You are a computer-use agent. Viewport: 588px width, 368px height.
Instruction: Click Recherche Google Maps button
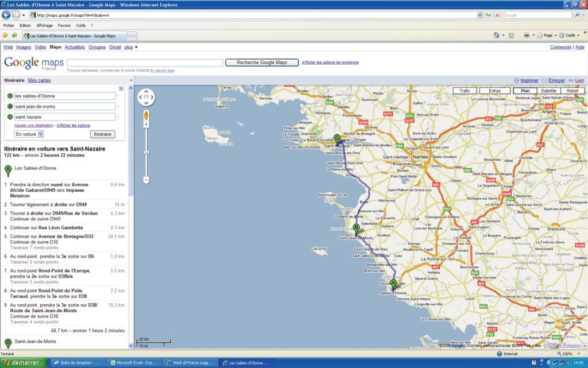(262, 63)
